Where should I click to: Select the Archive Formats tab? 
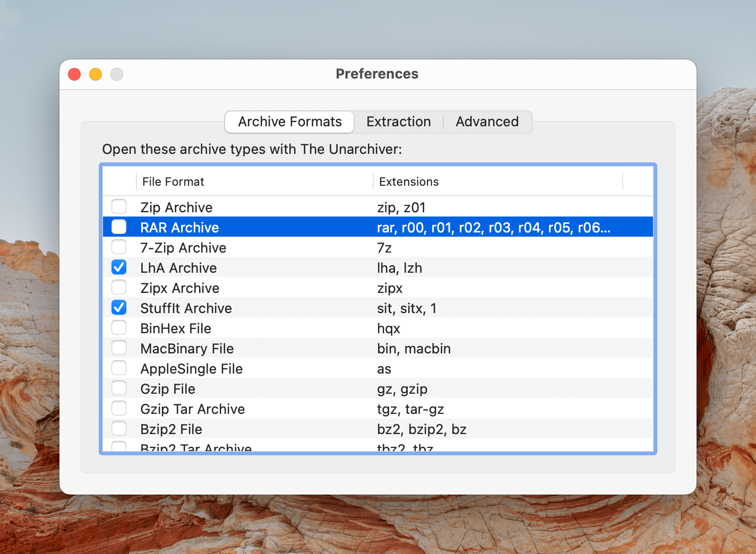[x=289, y=122]
